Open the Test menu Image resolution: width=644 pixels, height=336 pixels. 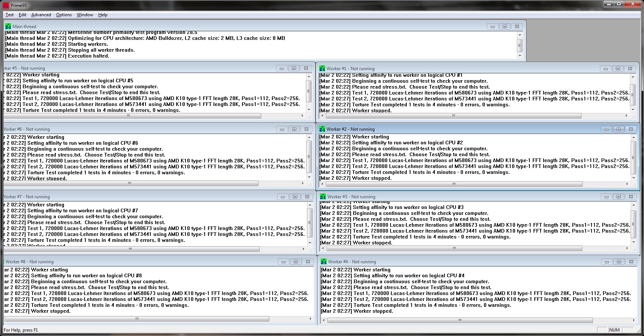tap(10, 15)
